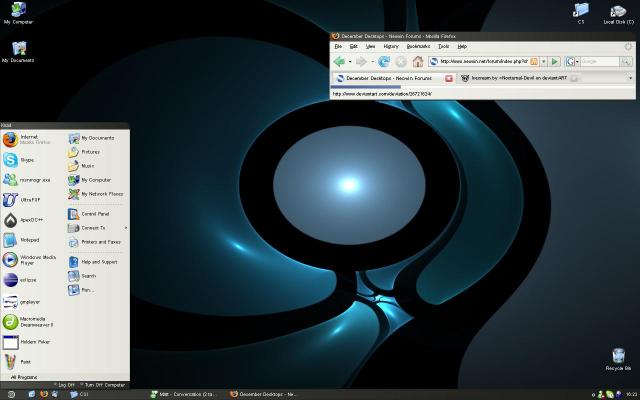Open the Bookmarks menu in Firefox
Screen dimensions: 640x400
tap(418, 47)
